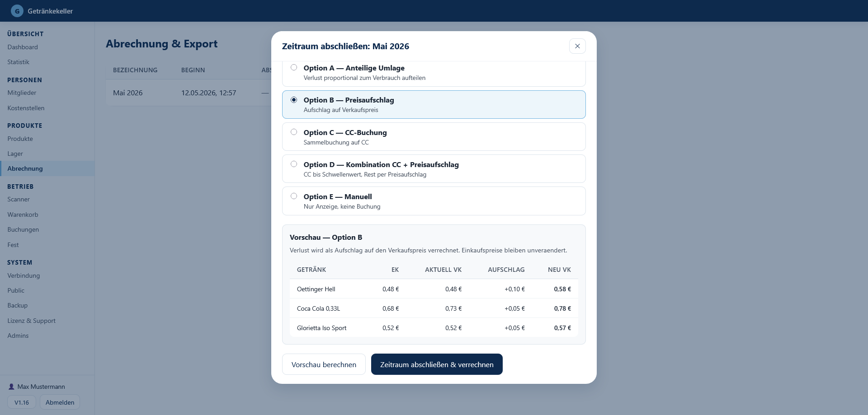Screen dimensions: 868x415
Task: Click the Abmelden button
Action: click(x=60, y=402)
